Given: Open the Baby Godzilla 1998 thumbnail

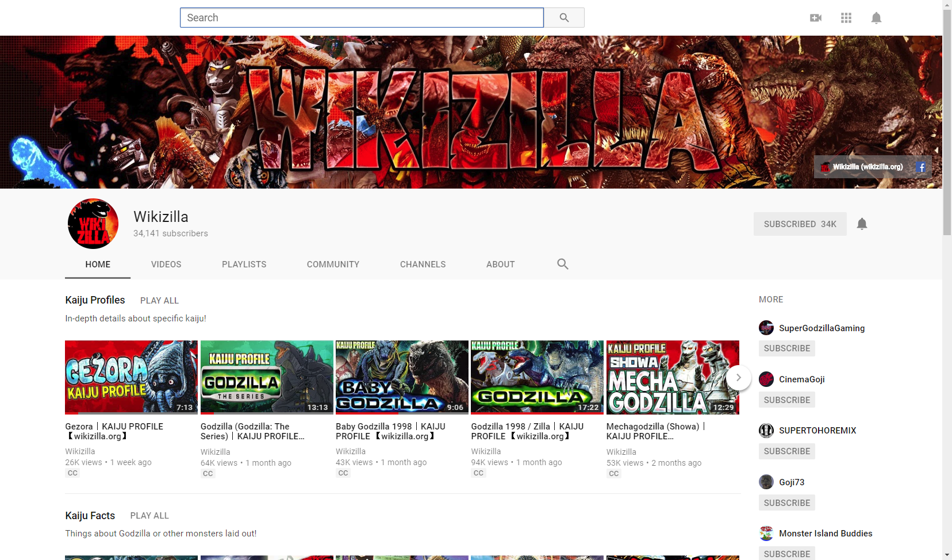Looking at the screenshot, I should (402, 377).
